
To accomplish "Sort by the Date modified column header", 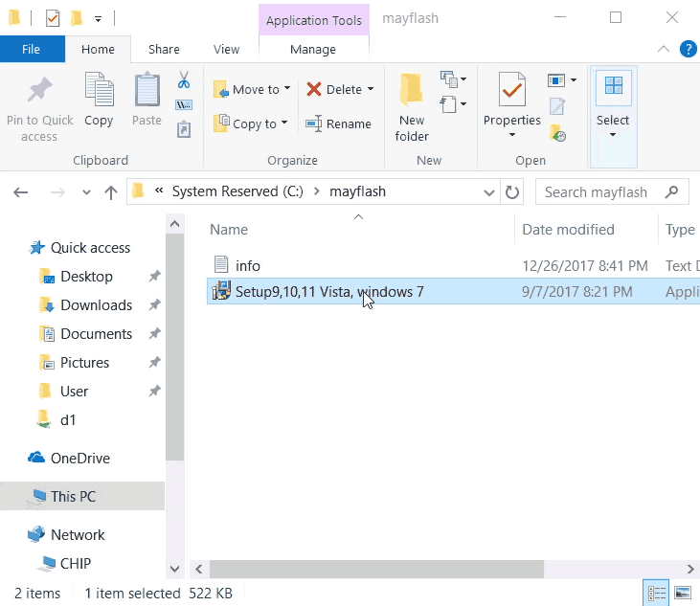I will point(568,230).
